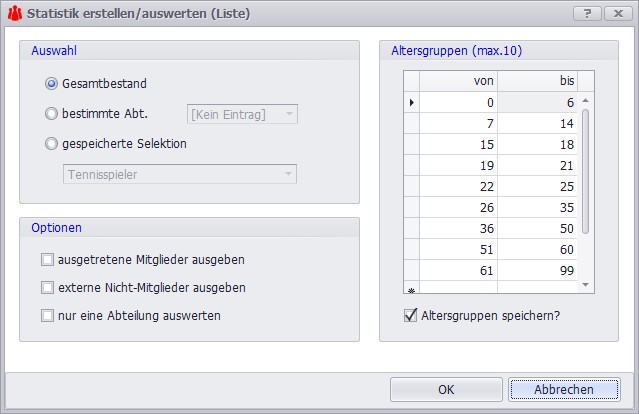Image resolution: width=639 pixels, height=414 pixels.
Task: Click the help question mark button
Action: (587, 14)
